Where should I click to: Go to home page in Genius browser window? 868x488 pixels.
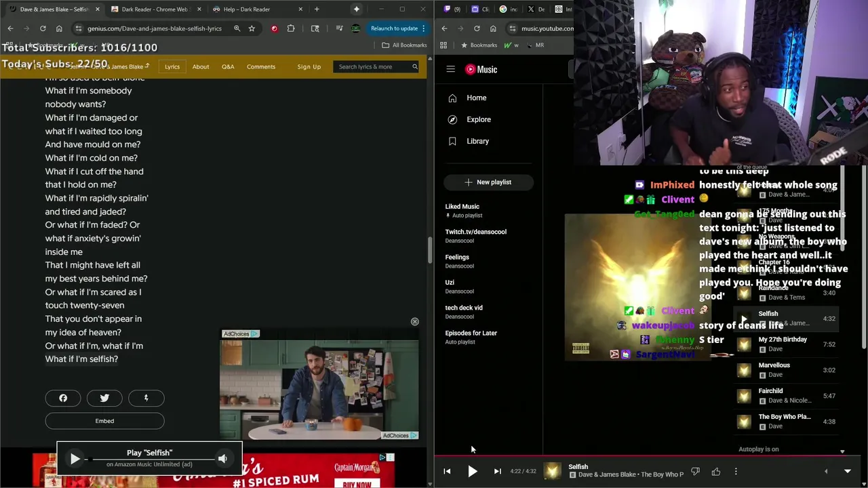coord(59,28)
